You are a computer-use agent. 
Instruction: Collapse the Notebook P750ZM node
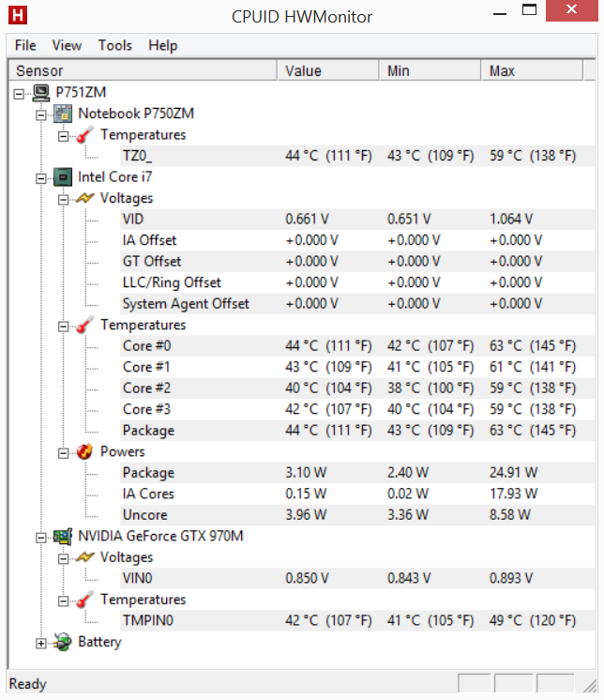(x=41, y=115)
